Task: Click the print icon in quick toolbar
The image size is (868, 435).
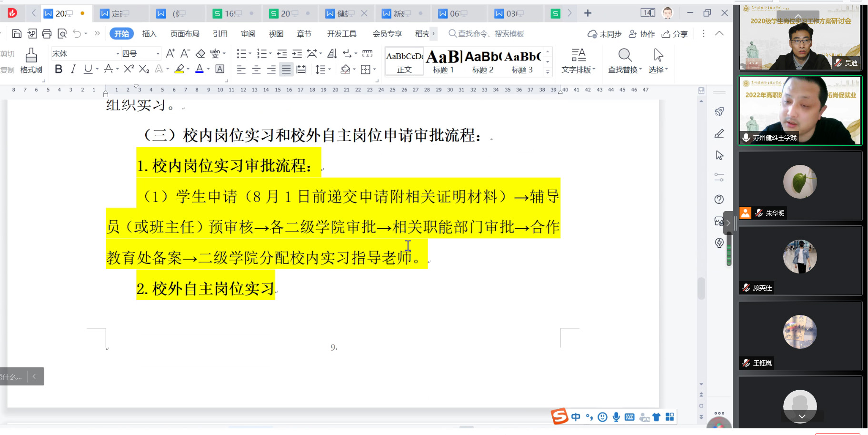Action: 47,34
